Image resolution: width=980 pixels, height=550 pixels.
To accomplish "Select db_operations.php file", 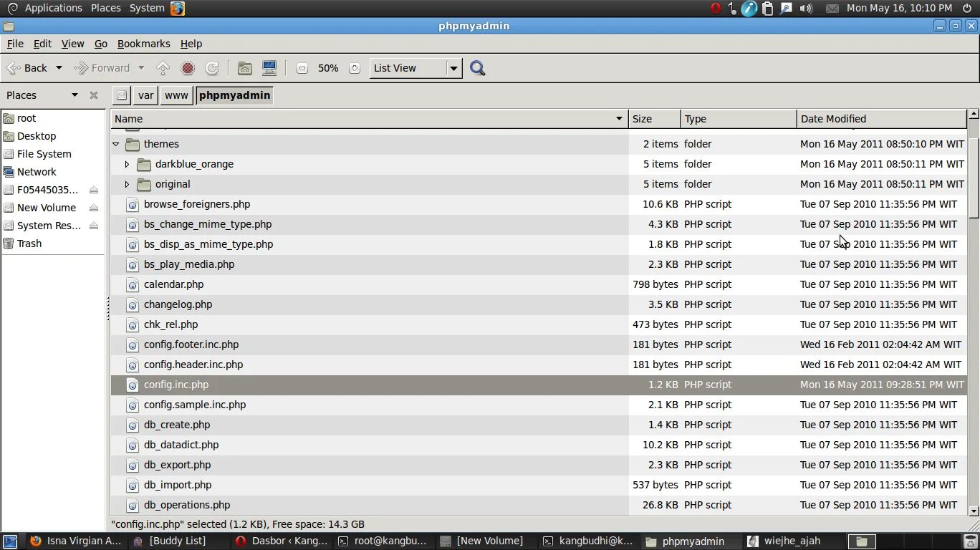I will (187, 505).
